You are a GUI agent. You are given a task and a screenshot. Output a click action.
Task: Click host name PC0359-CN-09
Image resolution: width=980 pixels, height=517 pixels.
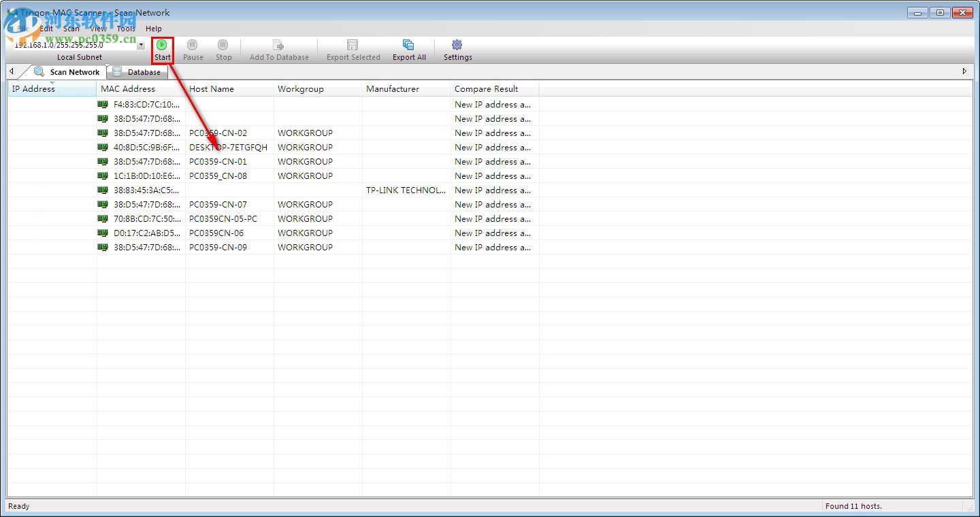coord(218,247)
